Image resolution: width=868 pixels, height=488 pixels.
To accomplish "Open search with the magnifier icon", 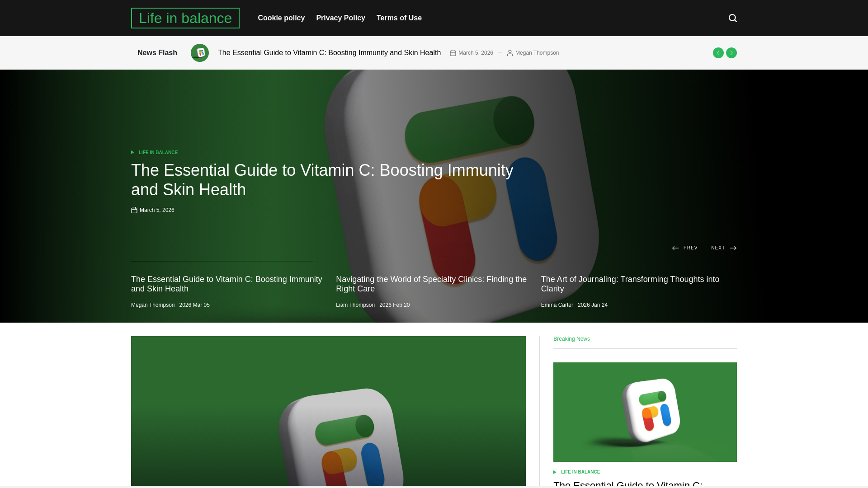I will 732,18.
